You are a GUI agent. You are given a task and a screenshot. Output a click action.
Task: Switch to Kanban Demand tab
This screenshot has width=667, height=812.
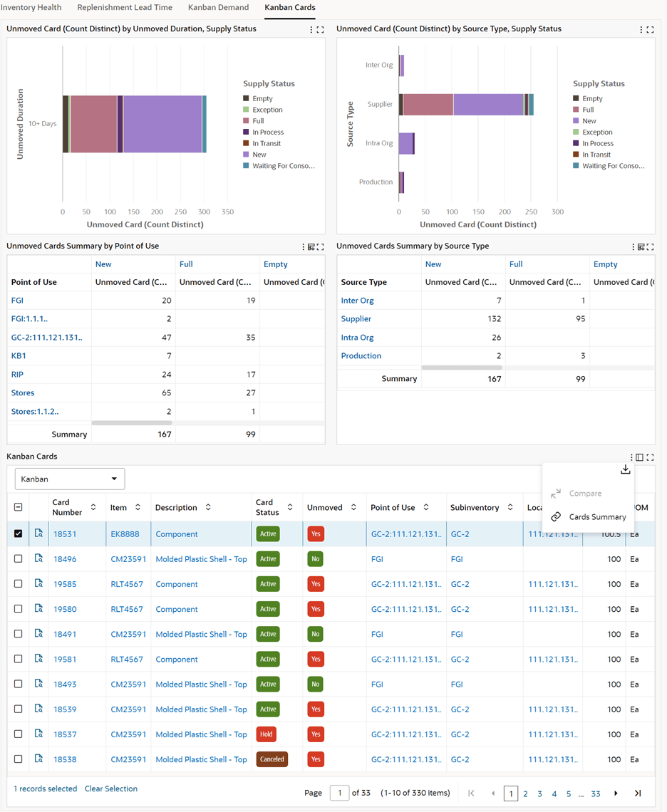coord(218,7)
